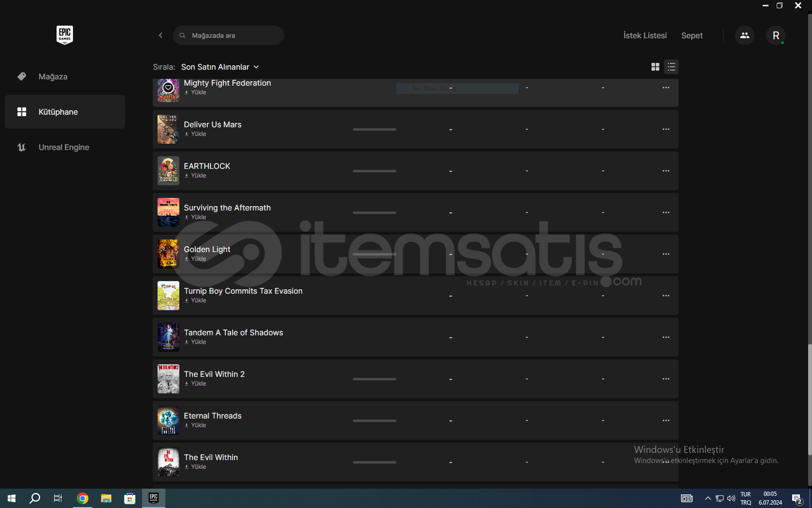Click the Golden Light title text

coord(207,249)
